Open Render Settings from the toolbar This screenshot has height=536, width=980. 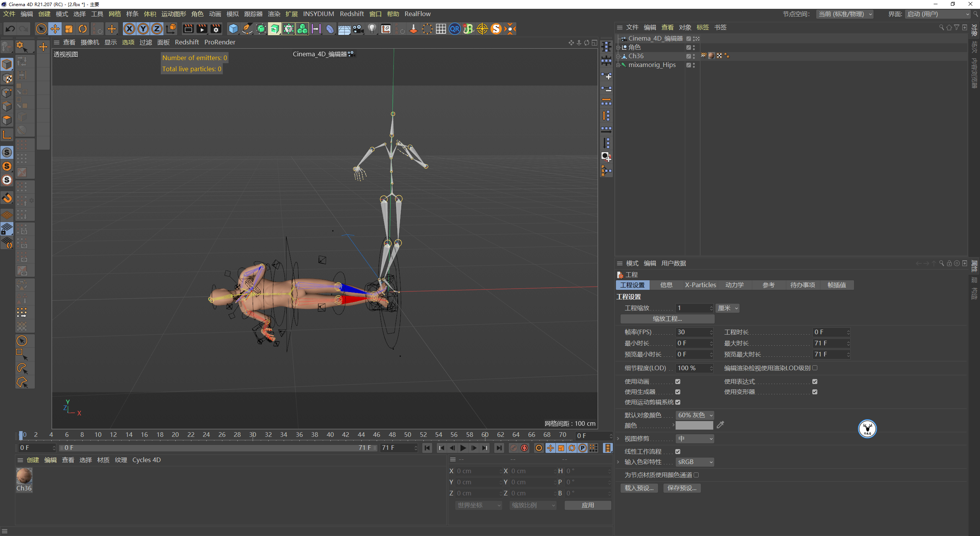pyautogui.click(x=216, y=29)
